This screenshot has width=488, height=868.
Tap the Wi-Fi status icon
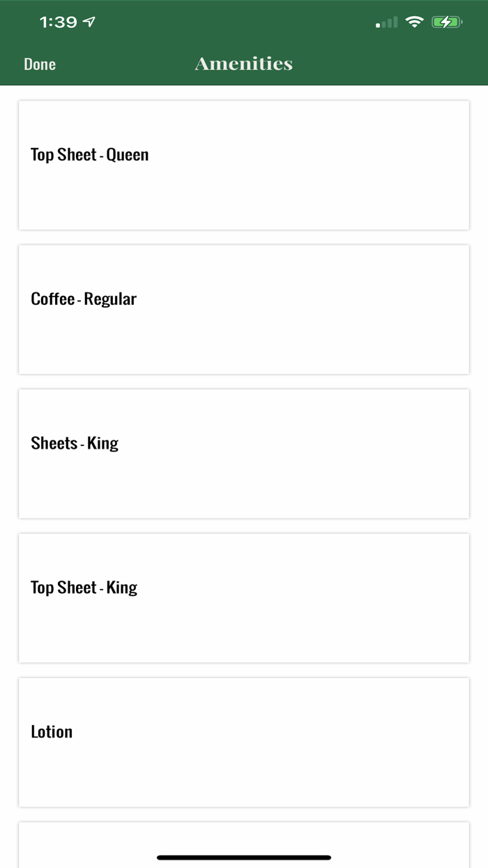pyautogui.click(x=415, y=22)
